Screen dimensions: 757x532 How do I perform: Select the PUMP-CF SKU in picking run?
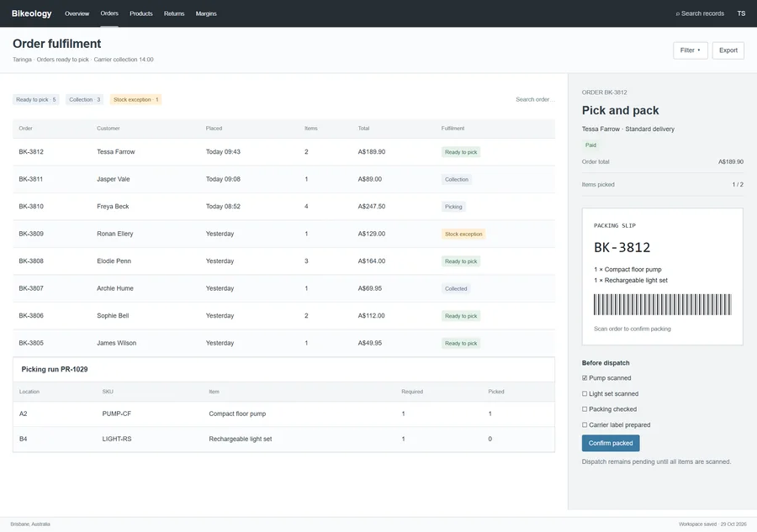(116, 413)
